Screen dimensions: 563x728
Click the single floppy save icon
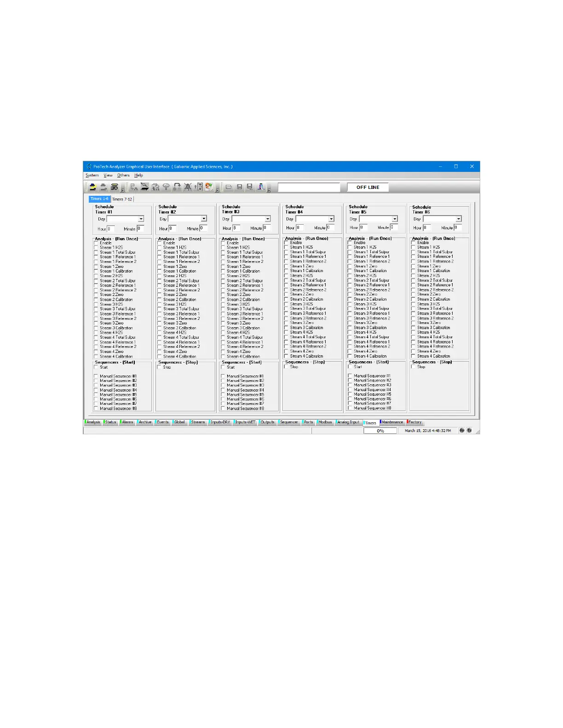239,187
